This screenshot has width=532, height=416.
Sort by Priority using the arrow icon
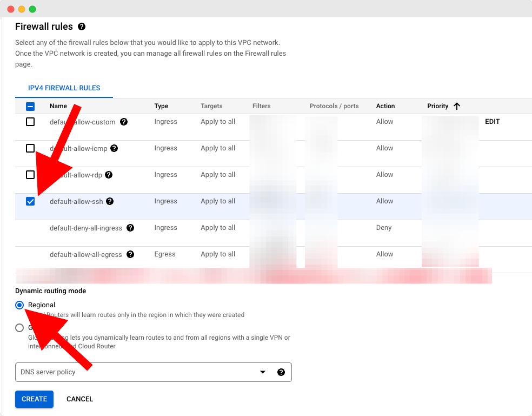click(457, 106)
